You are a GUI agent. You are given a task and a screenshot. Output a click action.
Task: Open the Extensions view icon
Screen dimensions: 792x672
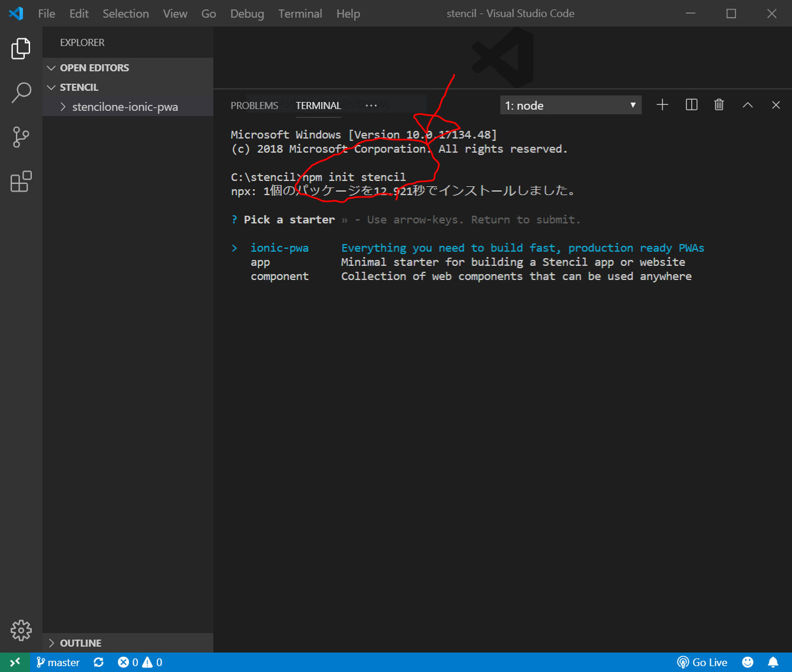(21, 182)
